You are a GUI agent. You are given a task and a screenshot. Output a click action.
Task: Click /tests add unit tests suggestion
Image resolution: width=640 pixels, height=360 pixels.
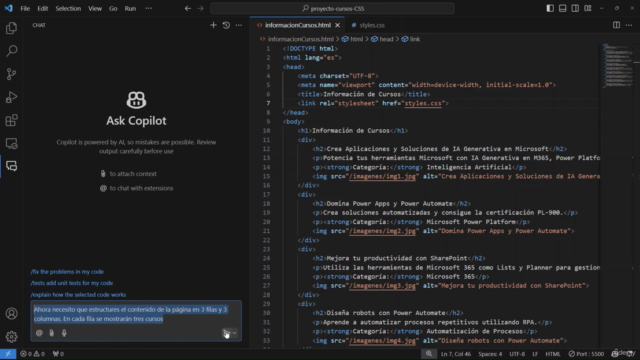[x=71, y=283]
